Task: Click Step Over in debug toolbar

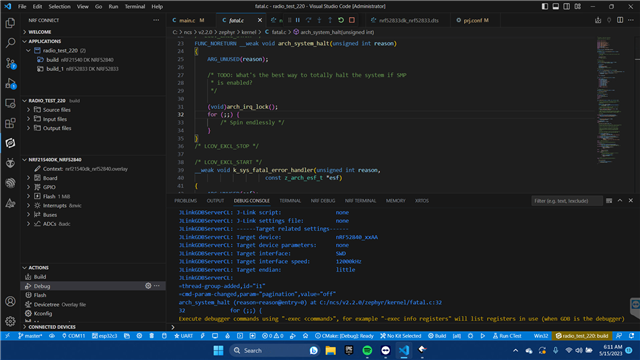Action: [x=308, y=20]
